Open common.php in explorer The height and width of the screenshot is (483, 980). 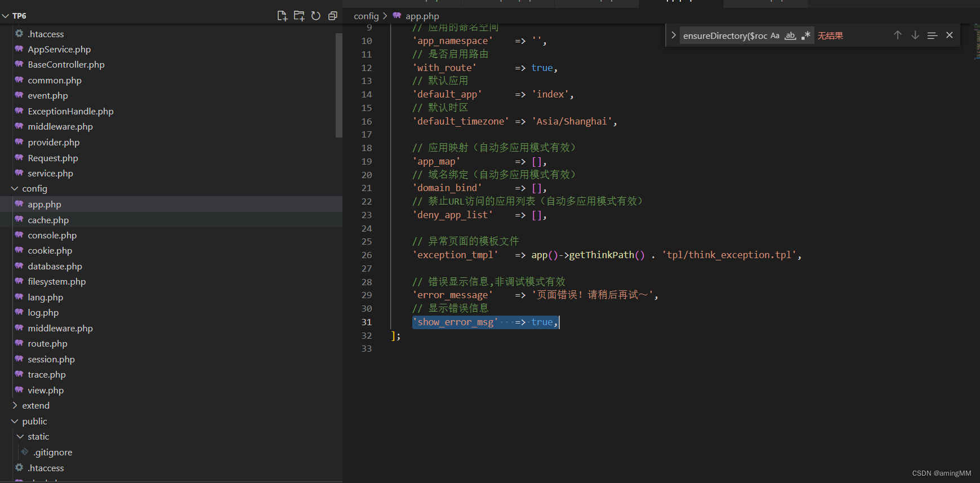(x=55, y=80)
